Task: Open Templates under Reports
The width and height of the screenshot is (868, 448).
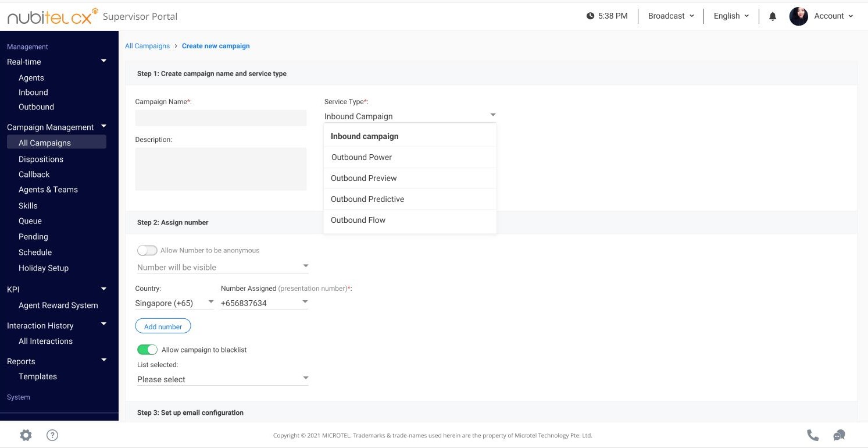Action: click(38, 377)
